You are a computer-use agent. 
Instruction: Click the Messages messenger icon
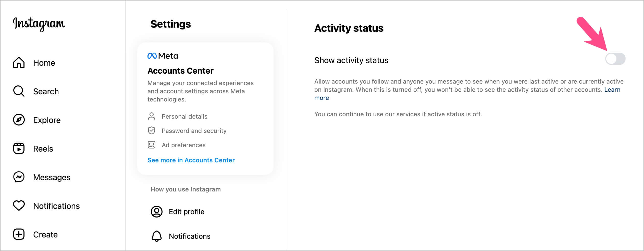click(19, 177)
